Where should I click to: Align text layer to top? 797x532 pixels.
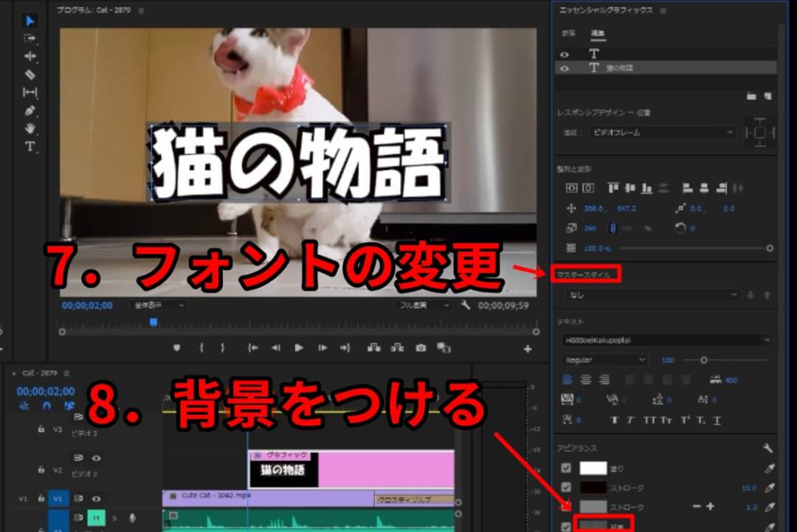(x=613, y=188)
